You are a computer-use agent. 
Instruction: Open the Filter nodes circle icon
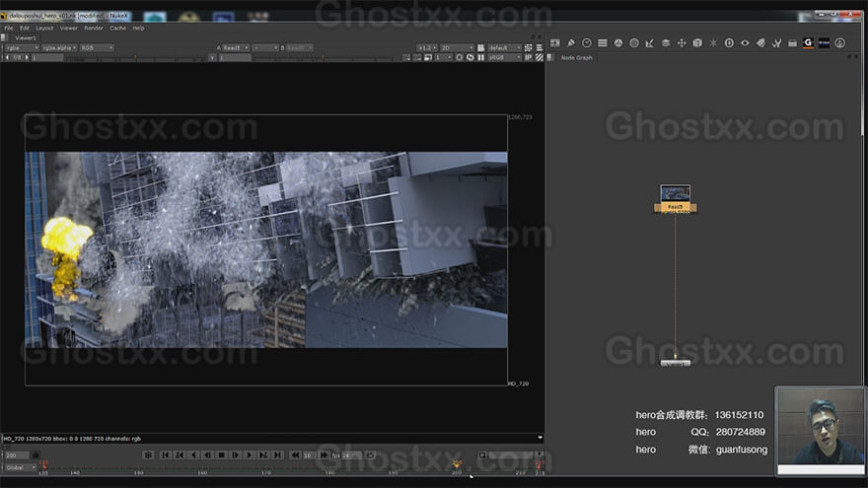(634, 43)
